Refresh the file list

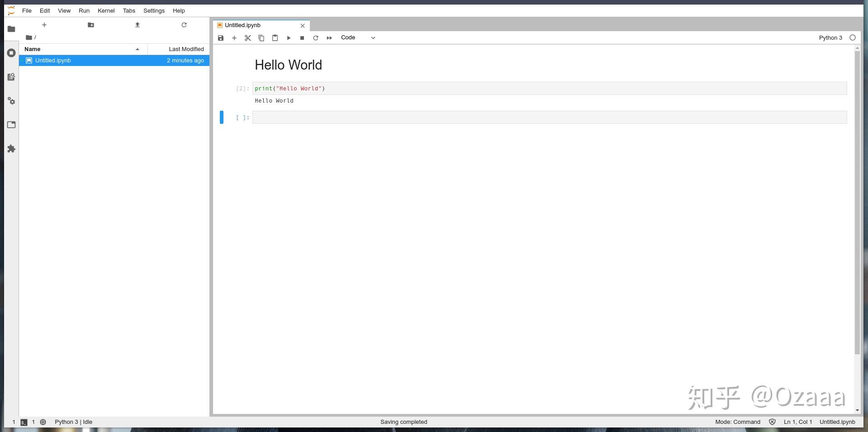coord(184,25)
